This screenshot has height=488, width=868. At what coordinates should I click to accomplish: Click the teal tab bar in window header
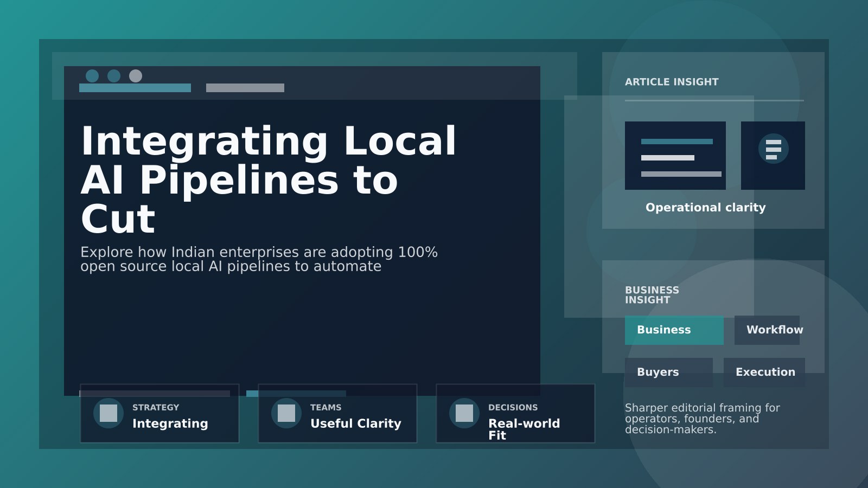click(x=135, y=88)
